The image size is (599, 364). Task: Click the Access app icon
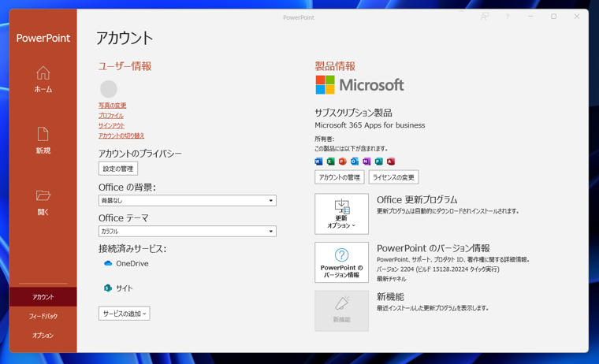click(x=390, y=162)
